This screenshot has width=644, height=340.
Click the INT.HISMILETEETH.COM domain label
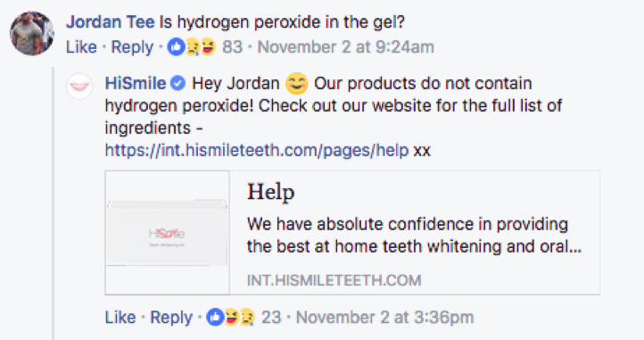click(334, 280)
